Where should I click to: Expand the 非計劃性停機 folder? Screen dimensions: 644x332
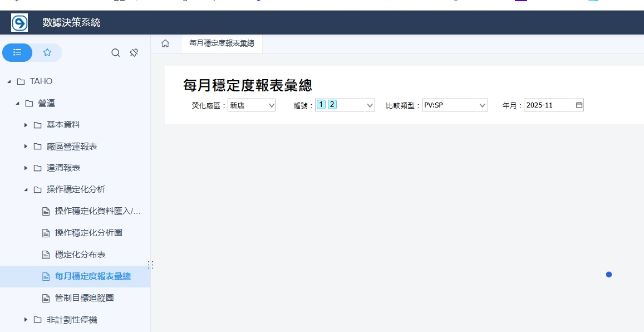pyautogui.click(x=26, y=320)
